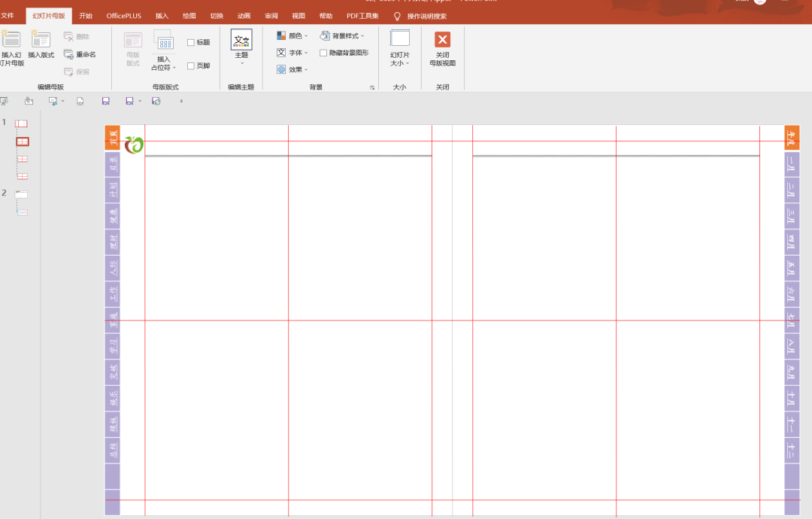This screenshot has width=812, height=519.
Task: Click the orange 年度 tab on right edge
Action: coord(792,138)
